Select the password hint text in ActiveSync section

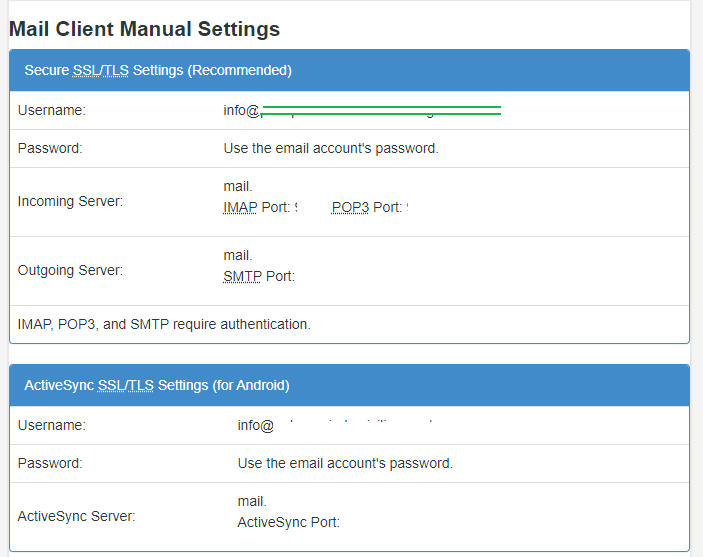click(x=345, y=463)
